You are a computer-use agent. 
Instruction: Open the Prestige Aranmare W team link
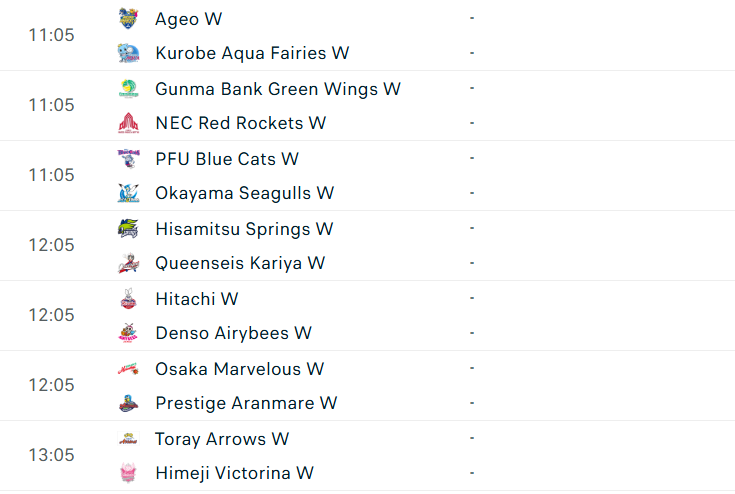(x=246, y=403)
